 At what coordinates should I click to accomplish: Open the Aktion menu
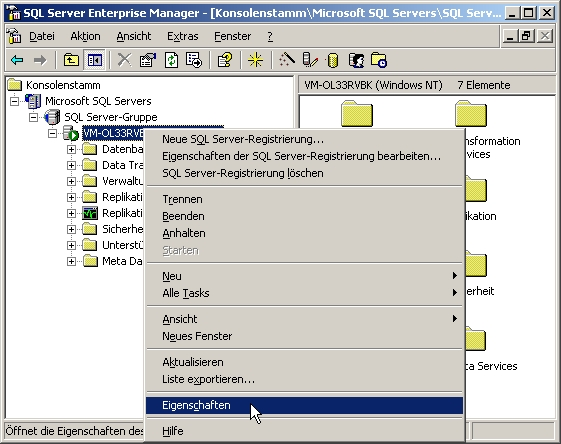point(85,36)
